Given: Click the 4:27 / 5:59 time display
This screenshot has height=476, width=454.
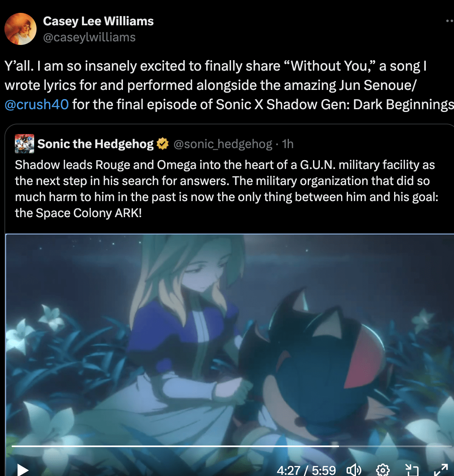Looking at the screenshot, I should pyautogui.click(x=306, y=470).
